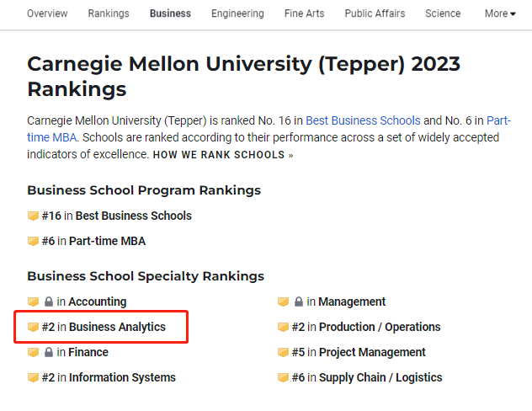The height and width of the screenshot is (411, 532).
Task: Open the How We Rank Schools link
Action: pyautogui.click(x=223, y=155)
